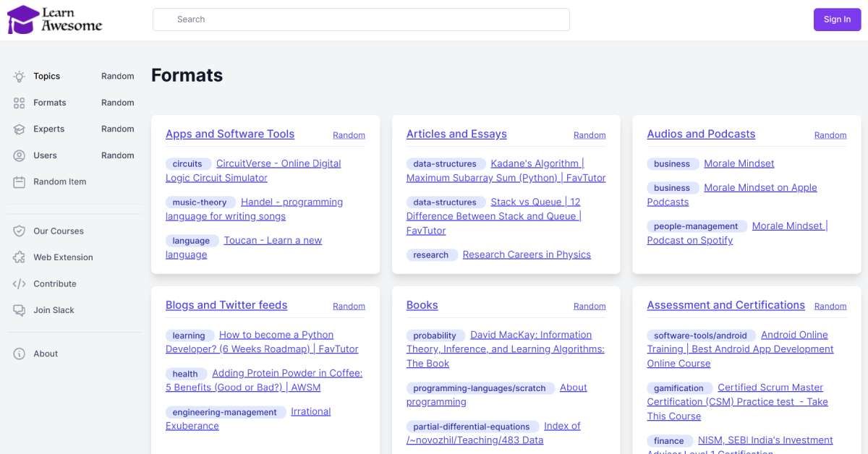Click the Books format heading link

[x=422, y=305]
